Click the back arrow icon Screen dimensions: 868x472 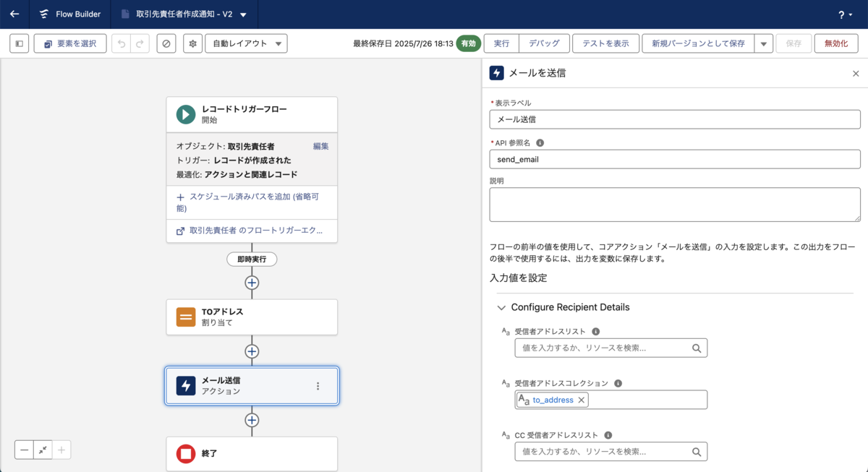(14, 14)
